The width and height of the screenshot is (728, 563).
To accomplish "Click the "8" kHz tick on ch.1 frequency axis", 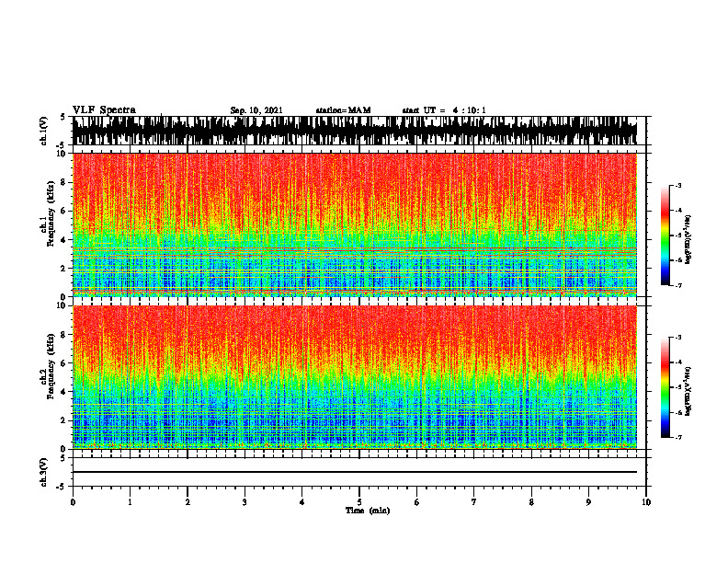I will 64,182.
